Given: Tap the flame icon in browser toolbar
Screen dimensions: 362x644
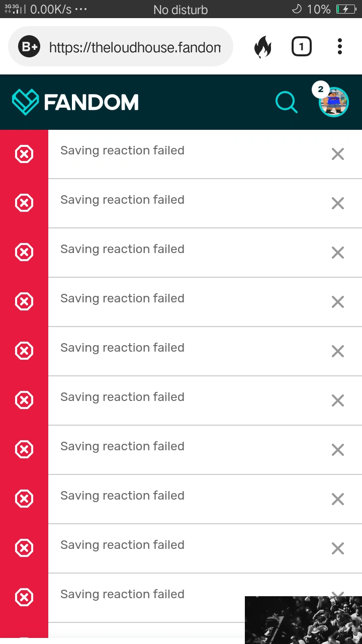Looking at the screenshot, I should (262, 47).
